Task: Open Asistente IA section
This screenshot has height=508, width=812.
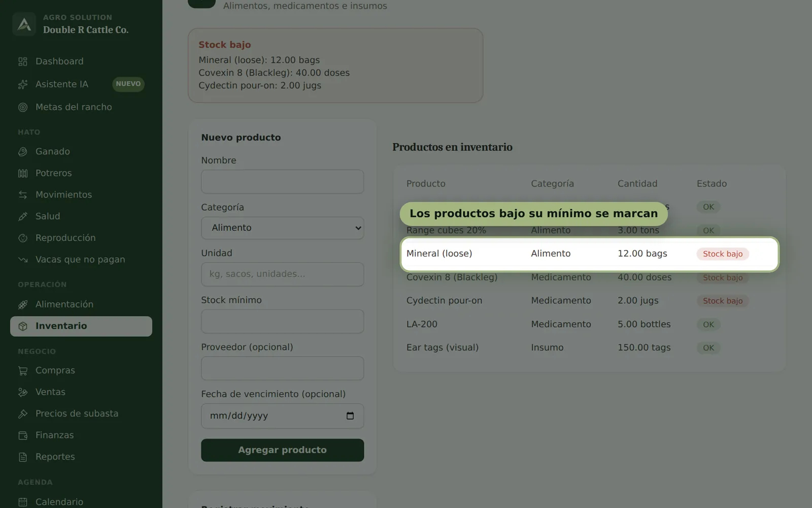Action: point(62,84)
